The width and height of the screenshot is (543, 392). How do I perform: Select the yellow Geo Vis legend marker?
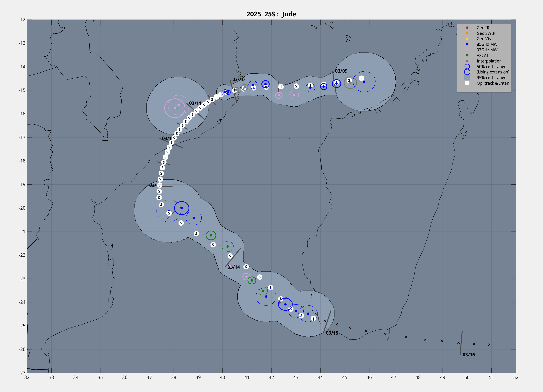click(x=467, y=39)
